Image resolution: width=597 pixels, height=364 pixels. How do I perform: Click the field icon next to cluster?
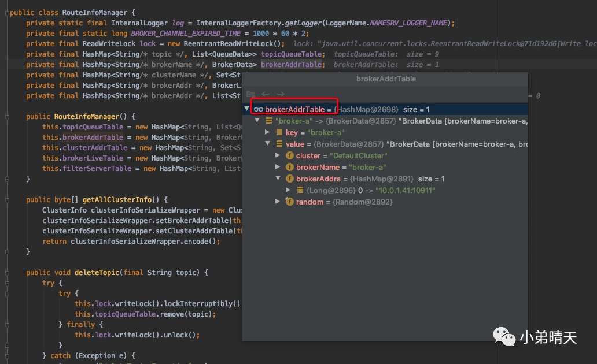coord(290,156)
